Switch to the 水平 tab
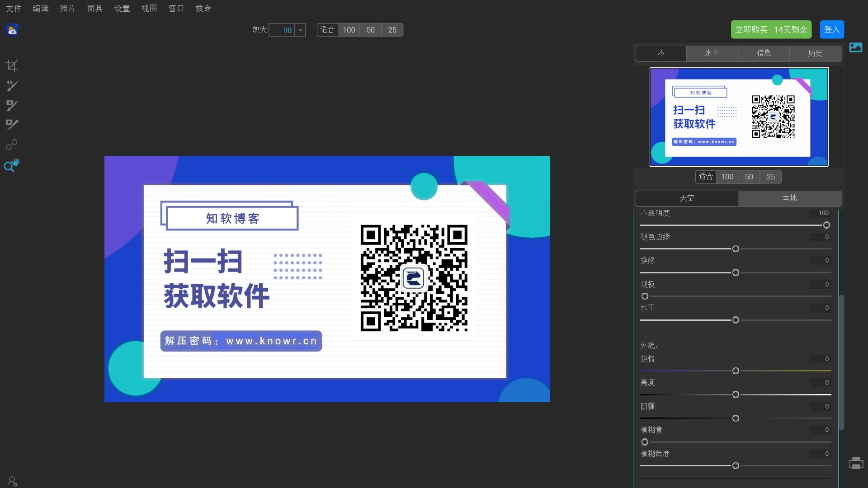This screenshot has width=868, height=488. pyautogui.click(x=712, y=53)
